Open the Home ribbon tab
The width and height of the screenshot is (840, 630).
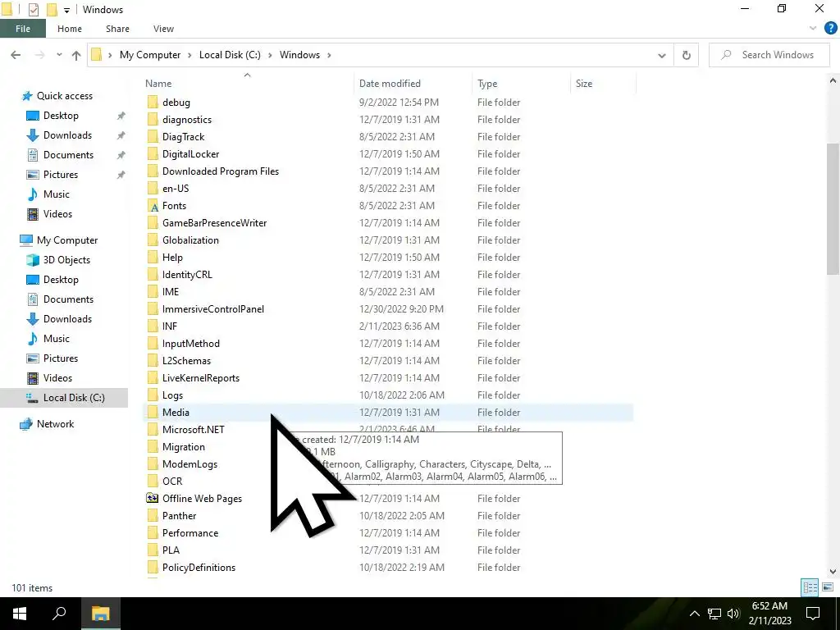70,29
